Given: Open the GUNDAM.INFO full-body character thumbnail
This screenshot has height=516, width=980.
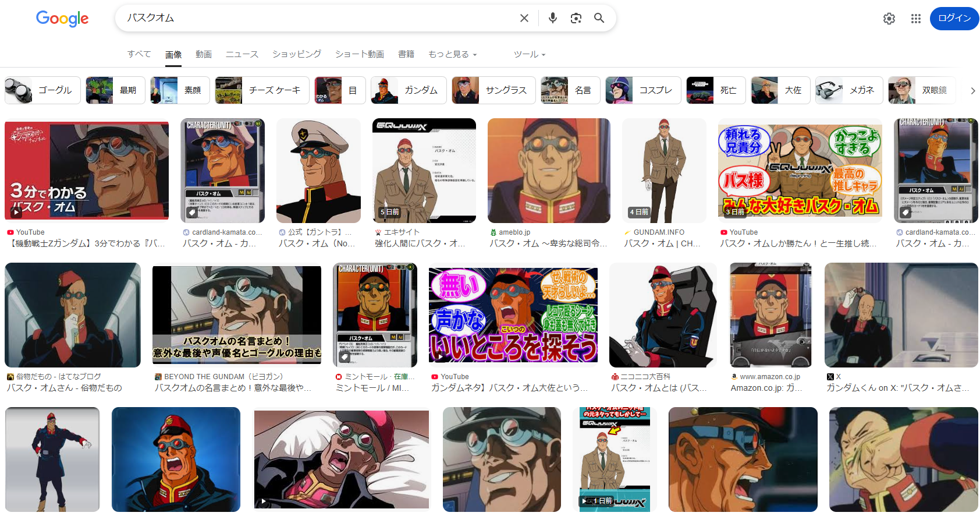Looking at the screenshot, I should 664,171.
